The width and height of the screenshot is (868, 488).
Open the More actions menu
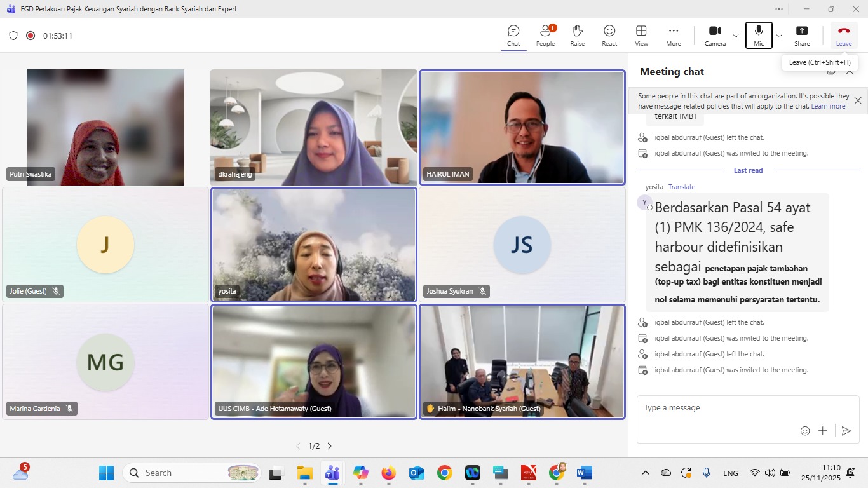tap(674, 36)
